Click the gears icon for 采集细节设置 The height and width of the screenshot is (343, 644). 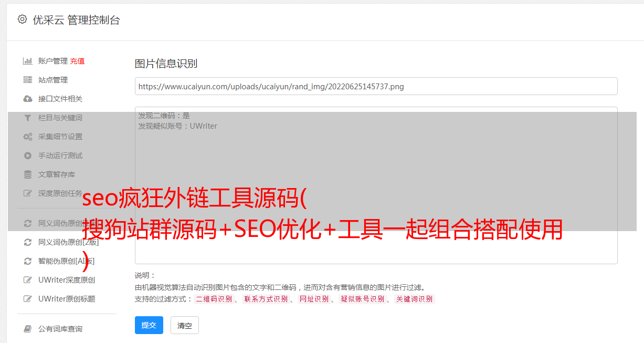click(28, 137)
